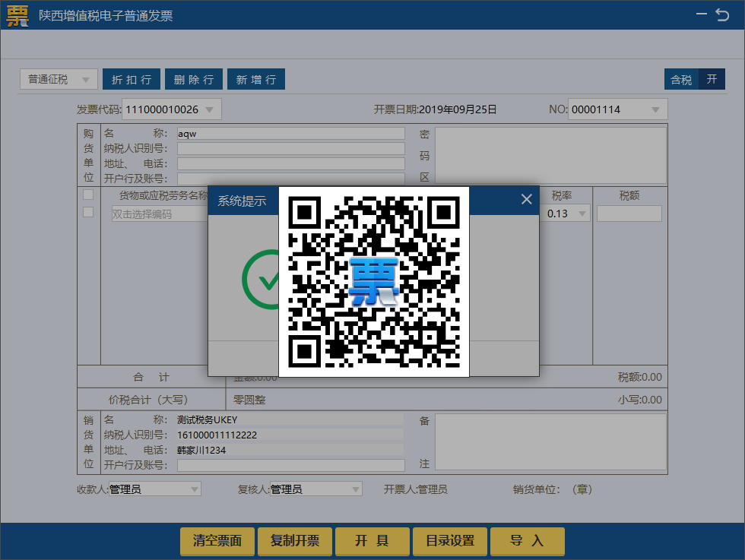Click the back arrow icon top right

pyautogui.click(x=722, y=14)
